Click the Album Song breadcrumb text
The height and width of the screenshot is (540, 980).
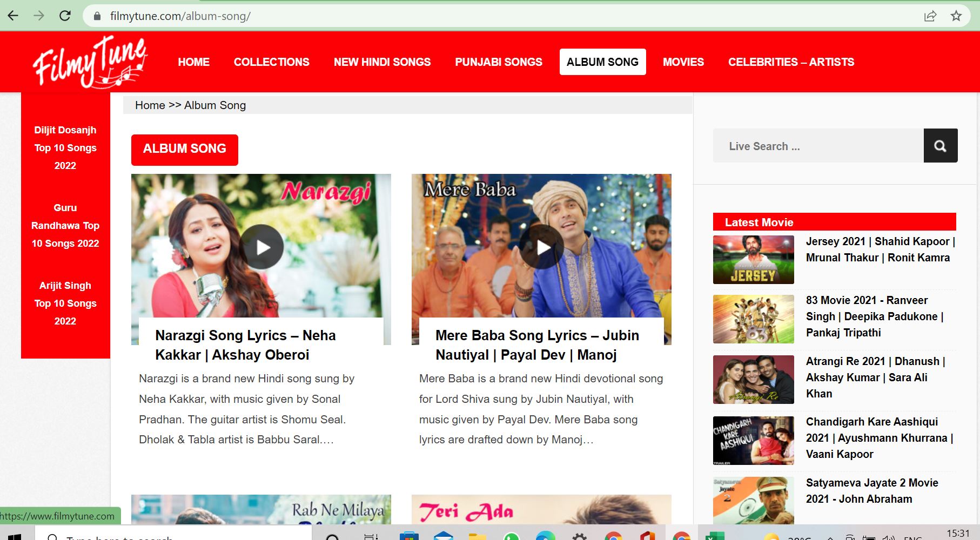pos(215,105)
